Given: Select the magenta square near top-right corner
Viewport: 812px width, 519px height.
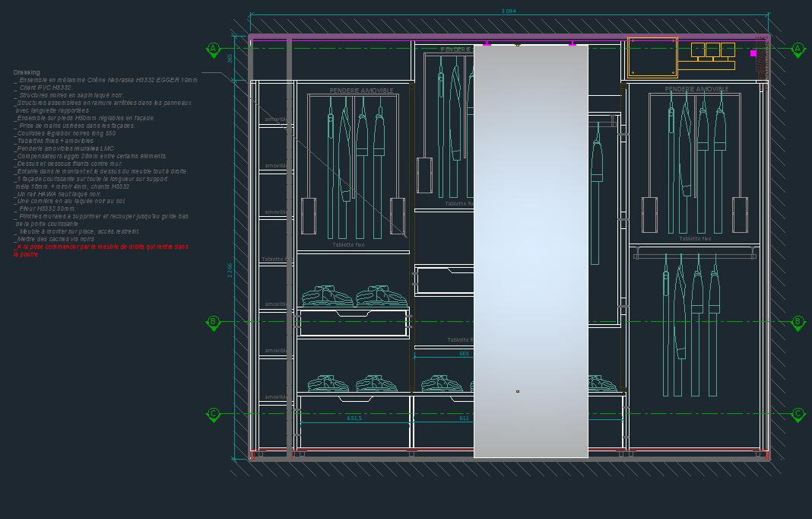Looking at the screenshot, I should click(753, 53).
